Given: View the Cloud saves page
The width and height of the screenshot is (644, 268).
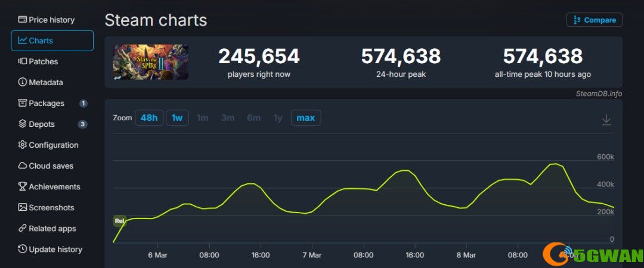Looking at the screenshot, I should [52, 166].
